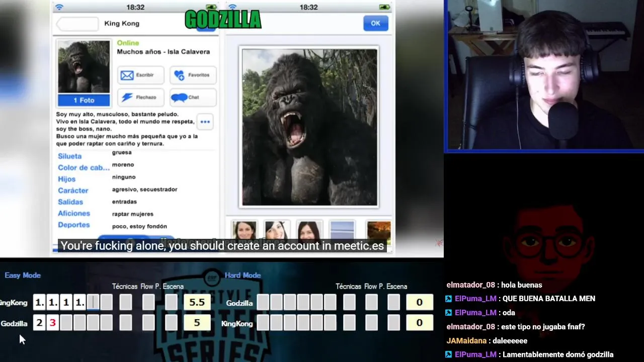The width and height of the screenshot is (644, 362).
Task: Click the Silueta profile label
Action: tap(69, 156)
